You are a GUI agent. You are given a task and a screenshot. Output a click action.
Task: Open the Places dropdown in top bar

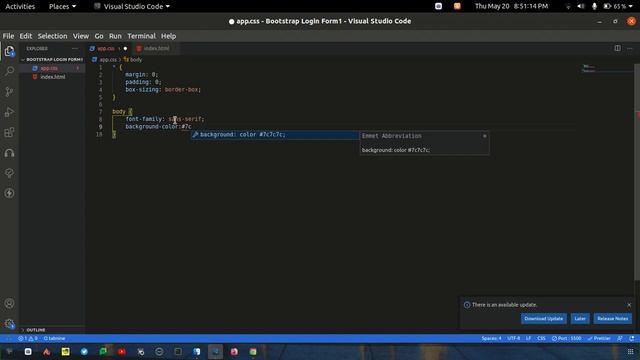tap(62, 7)
